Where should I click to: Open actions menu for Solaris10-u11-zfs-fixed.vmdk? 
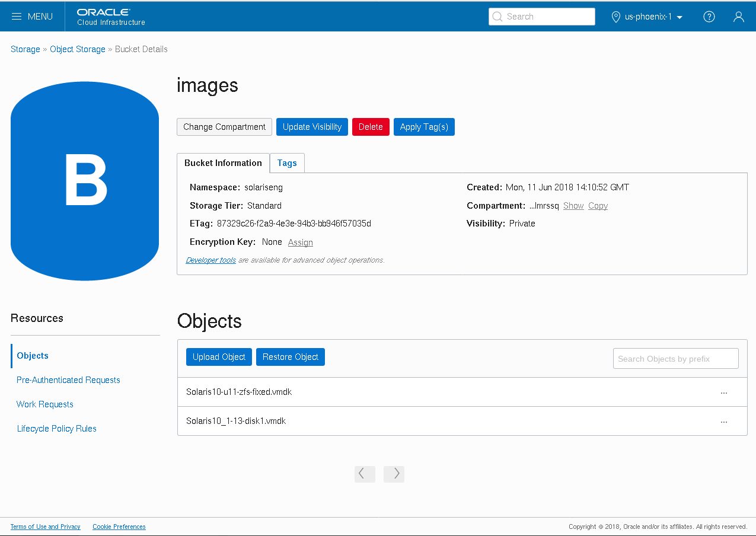724,393
